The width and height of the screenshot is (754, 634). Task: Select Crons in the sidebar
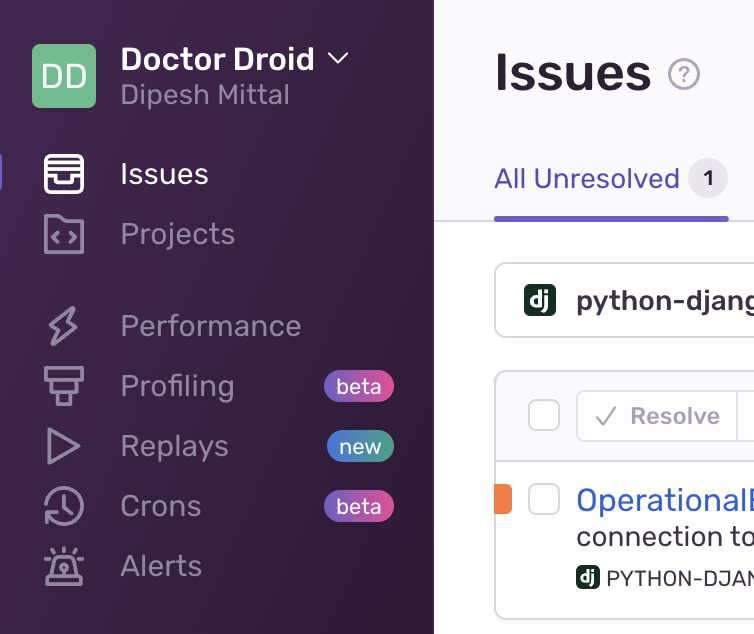[161, 506]
